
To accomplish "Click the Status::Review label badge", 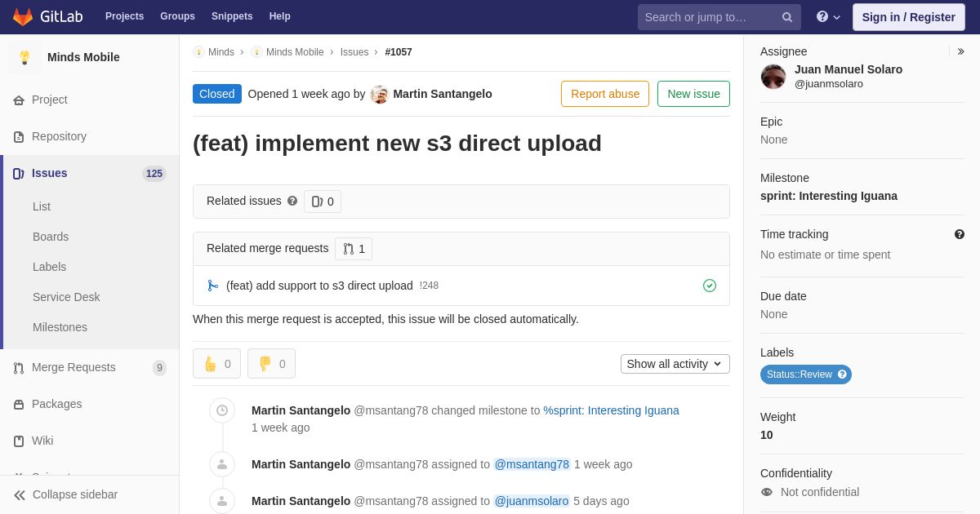I will [x=806, y=374].
